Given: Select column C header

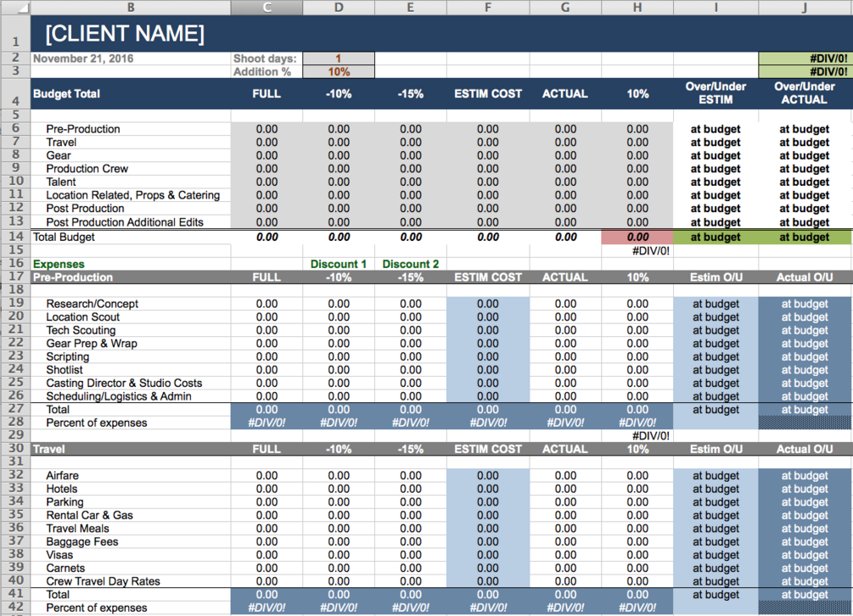Looking at the screenshot, I should tap(267, 7).
